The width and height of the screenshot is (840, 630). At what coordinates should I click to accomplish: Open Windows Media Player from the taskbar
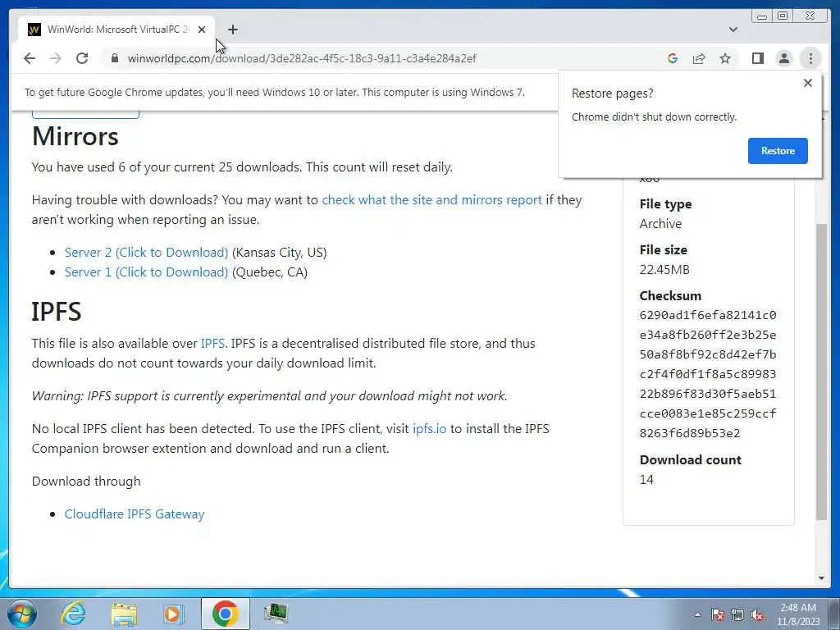[174, 614]
